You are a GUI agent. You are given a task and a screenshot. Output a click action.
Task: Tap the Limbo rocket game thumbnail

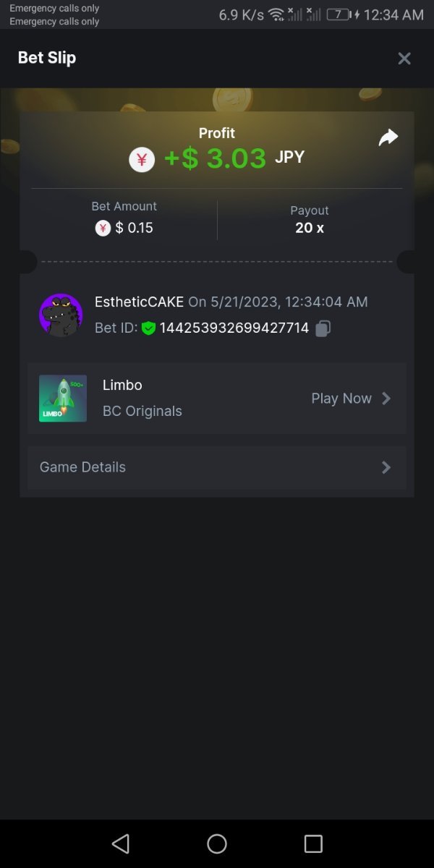point(63,399)
